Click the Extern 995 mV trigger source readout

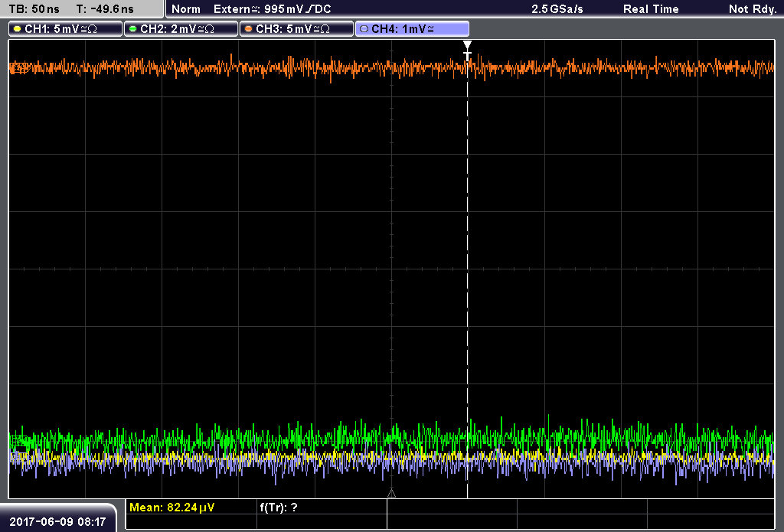click(273, 9)
